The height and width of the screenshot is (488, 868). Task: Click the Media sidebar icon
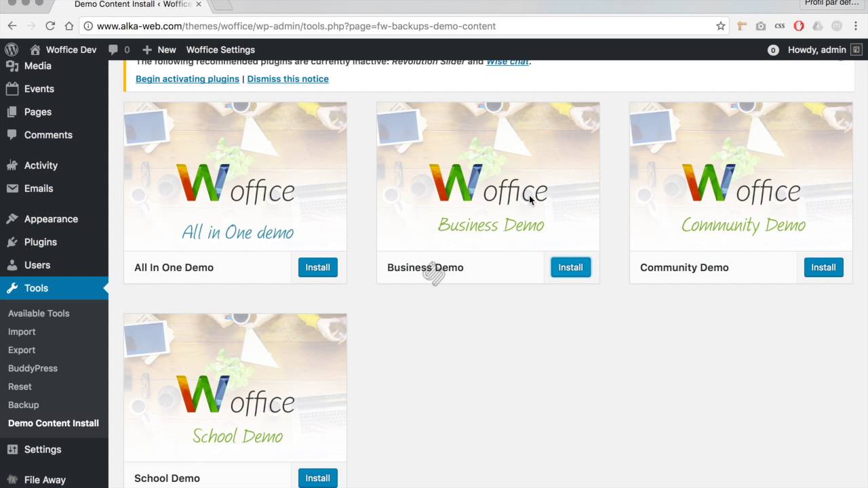[12, 66]
